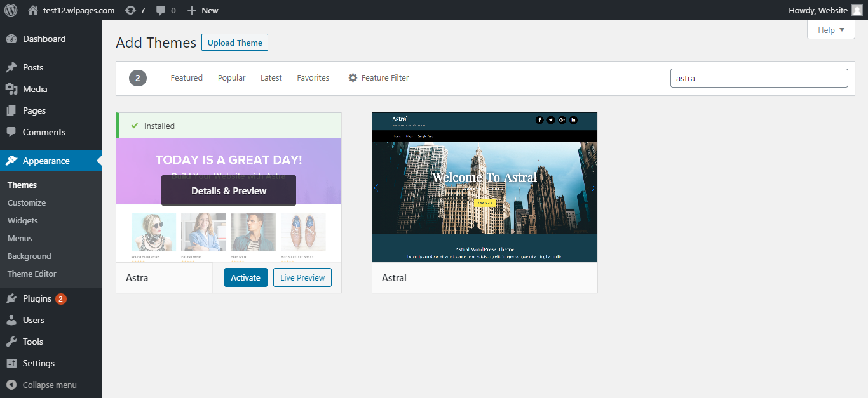The image size is (868, 398).
Task: Click the Appearance paintbrush icon
Action: (11, 161)
